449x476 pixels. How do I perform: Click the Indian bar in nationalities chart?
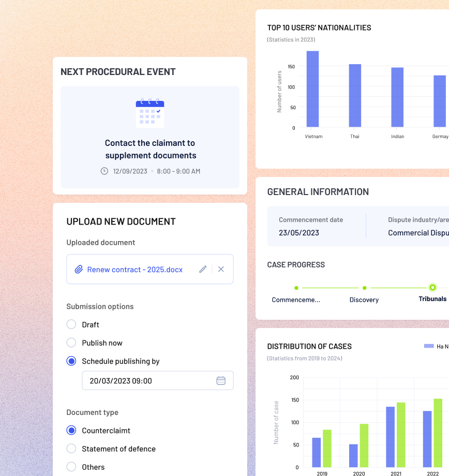pos(397,97)
